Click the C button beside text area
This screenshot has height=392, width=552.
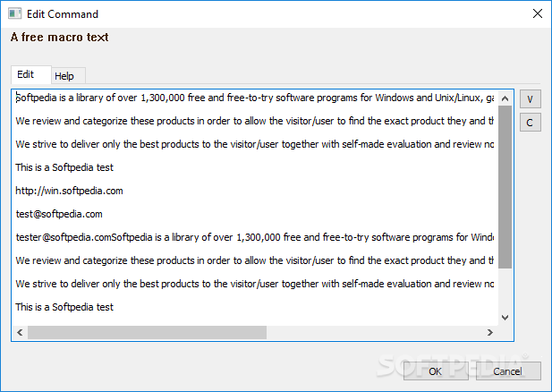tap(531, 123)
